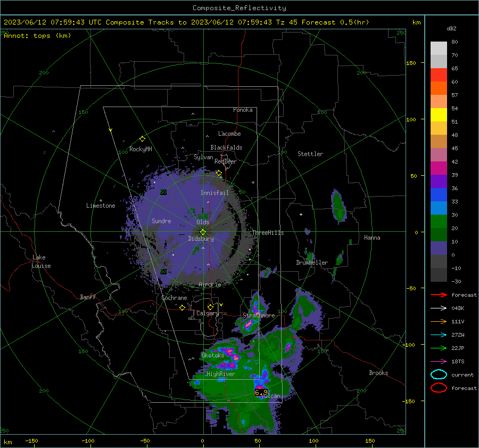Pick the cyan 27ZW arrow in legend
479x448 pixels.
(439, 335)
